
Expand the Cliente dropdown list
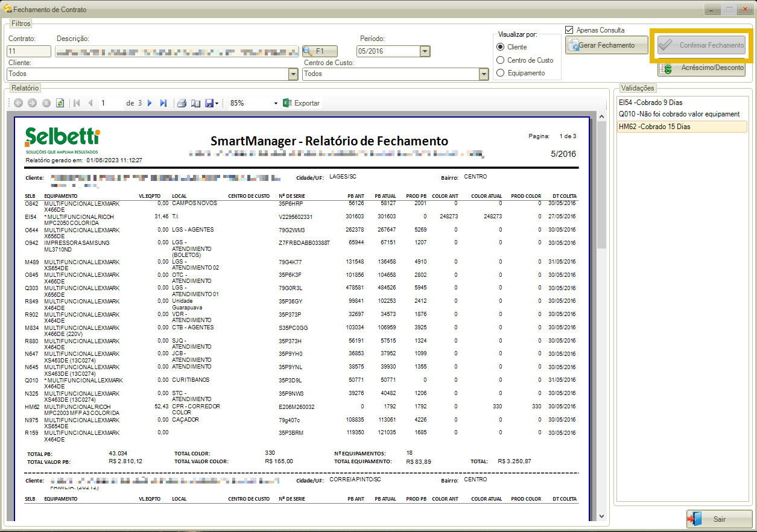coord(293,74)
